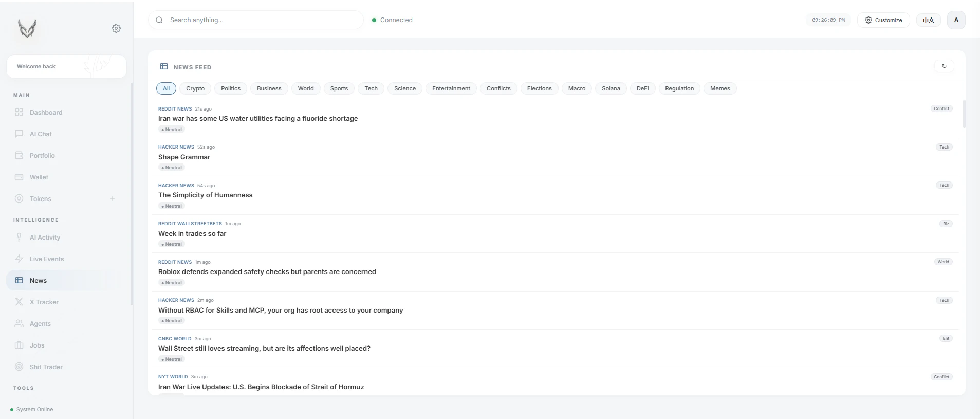Screen dimensions: 980x419
Task: Filter news feed by All
Action: (166, 88)
